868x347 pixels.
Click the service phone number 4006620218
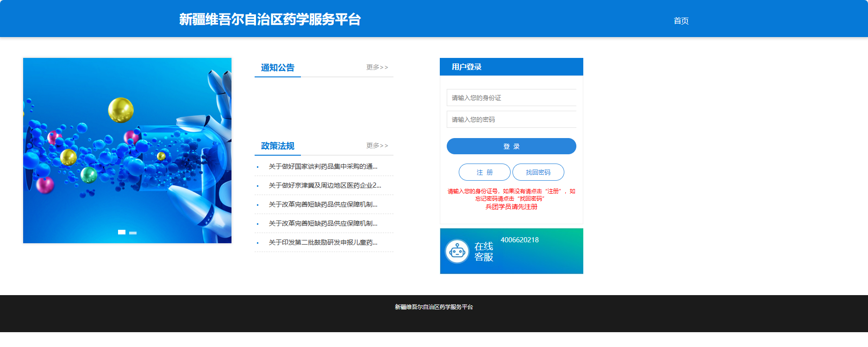[520, 240]
